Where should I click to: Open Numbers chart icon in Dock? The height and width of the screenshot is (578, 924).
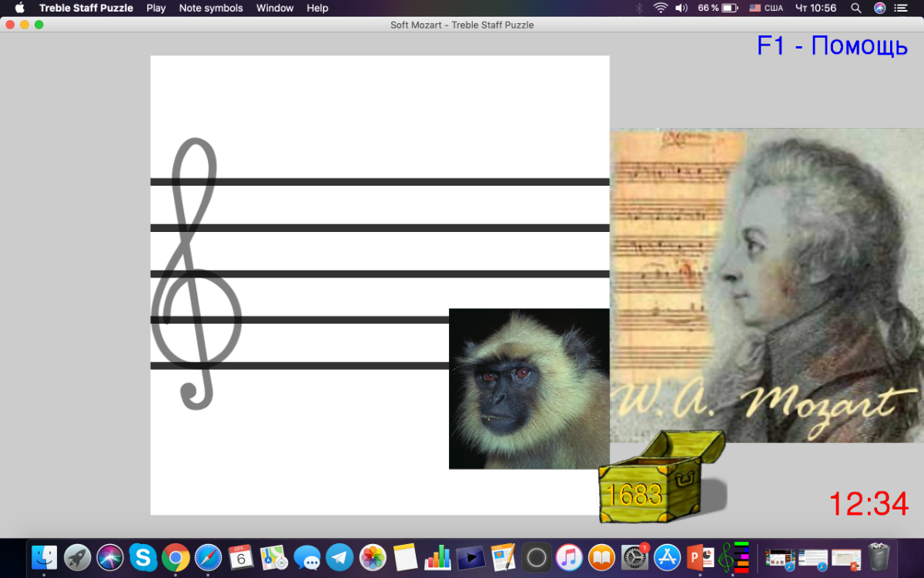coord(438,556)
